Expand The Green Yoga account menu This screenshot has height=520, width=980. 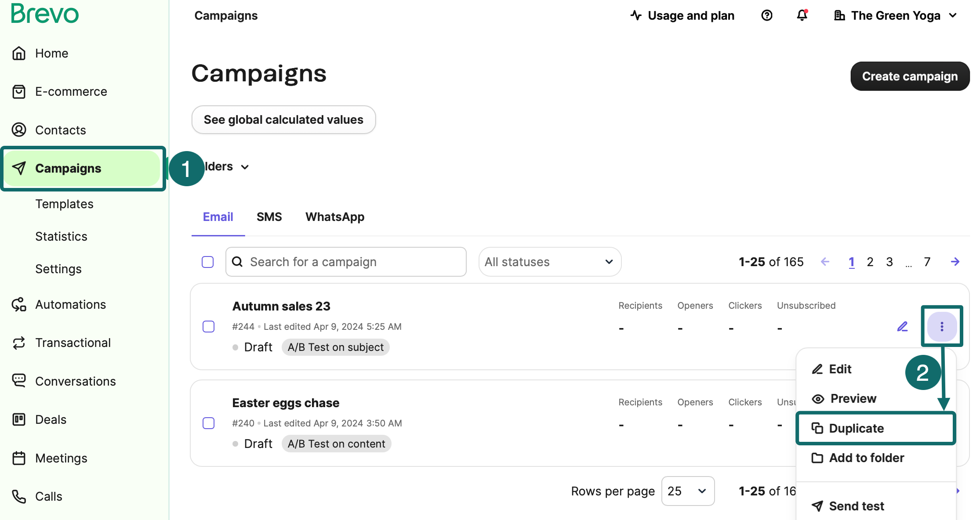pyautogui.click(x=895, y=15)
